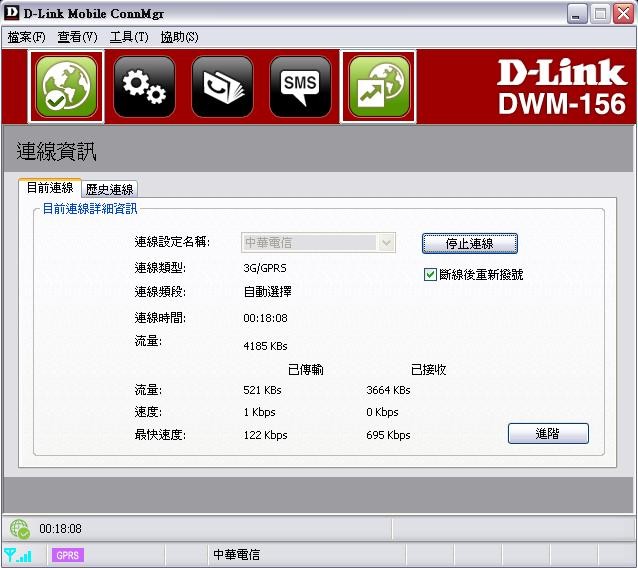This screenshot has width=638, height=568.
Task: Click the 速度 label
Action: [148, 412]
